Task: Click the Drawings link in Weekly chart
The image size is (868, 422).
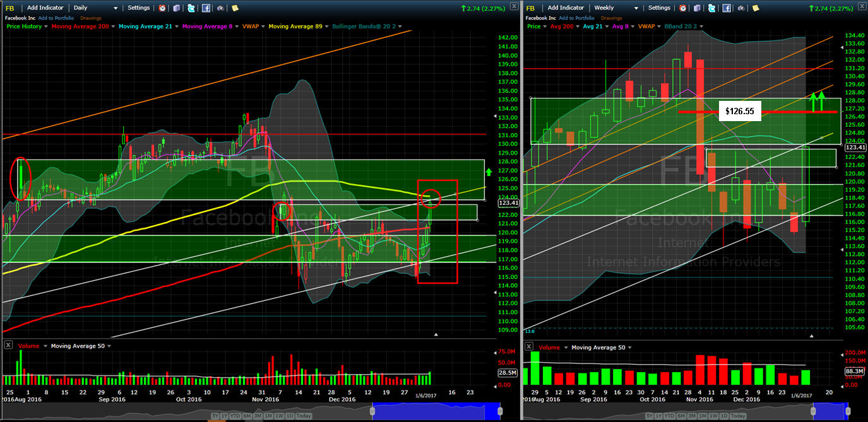Action: [x=612, y=18]
